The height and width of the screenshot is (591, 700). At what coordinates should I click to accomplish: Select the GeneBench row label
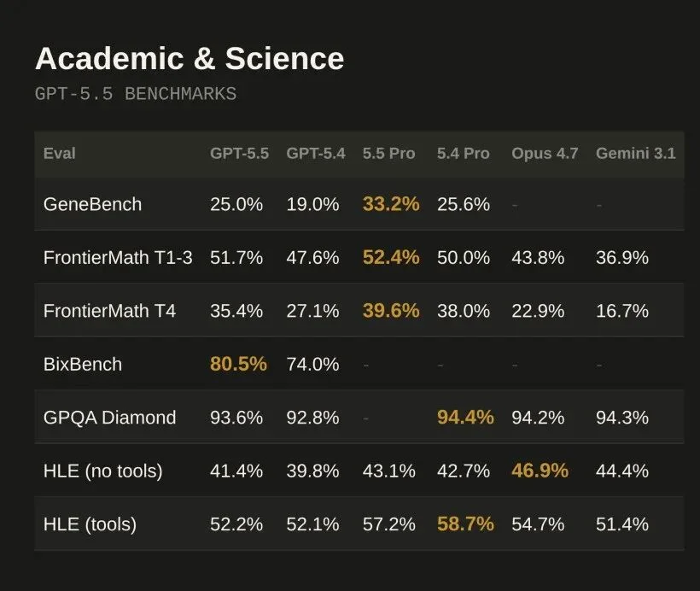[x=92, y=204]
